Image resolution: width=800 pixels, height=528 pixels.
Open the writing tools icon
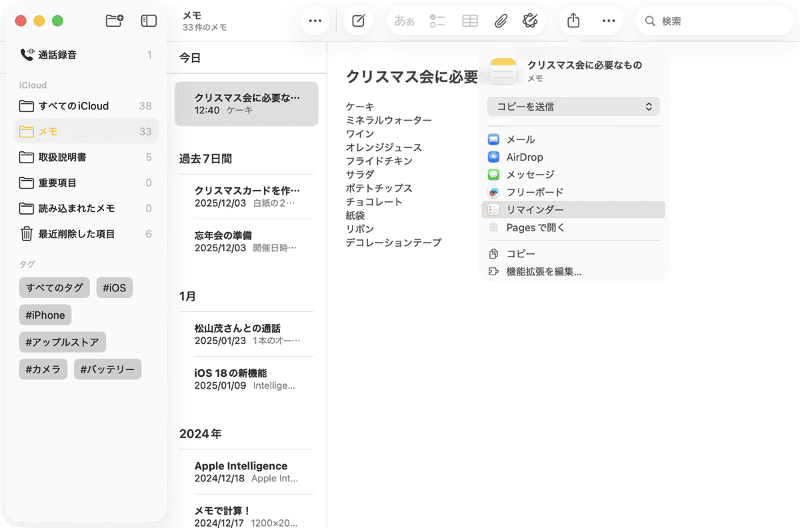(x=530, y=21)
